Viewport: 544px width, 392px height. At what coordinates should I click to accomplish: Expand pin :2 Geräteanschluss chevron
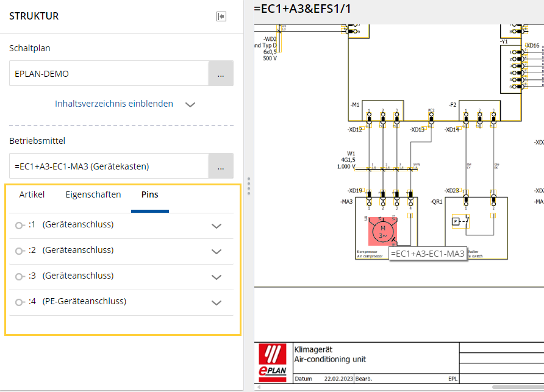217,252
